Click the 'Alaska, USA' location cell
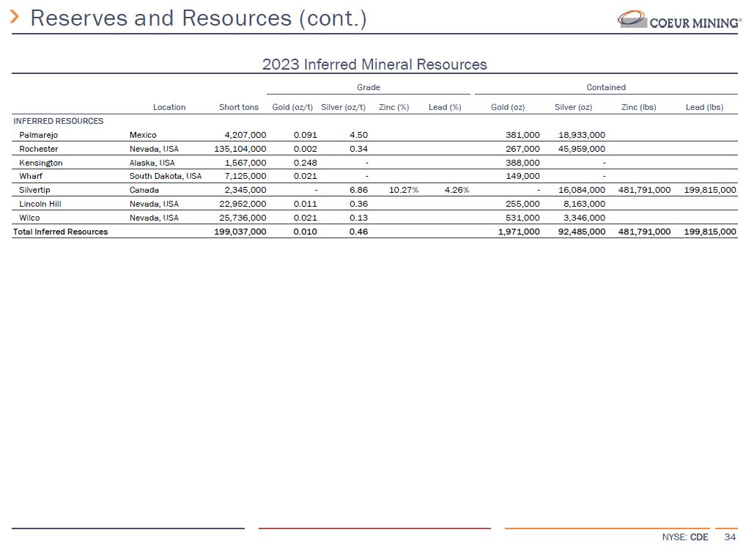Image resolution: width=754 pixels, height=560 pixels. point(152,163)
